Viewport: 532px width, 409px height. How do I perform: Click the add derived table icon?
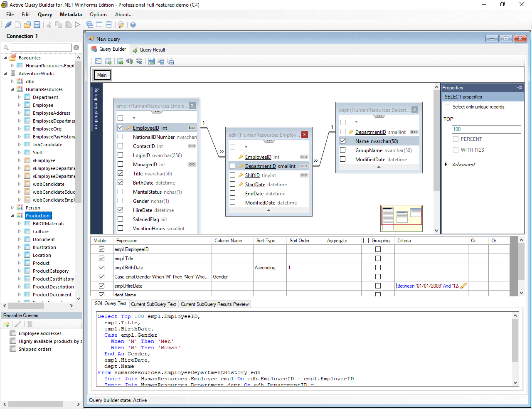(120, 61)
